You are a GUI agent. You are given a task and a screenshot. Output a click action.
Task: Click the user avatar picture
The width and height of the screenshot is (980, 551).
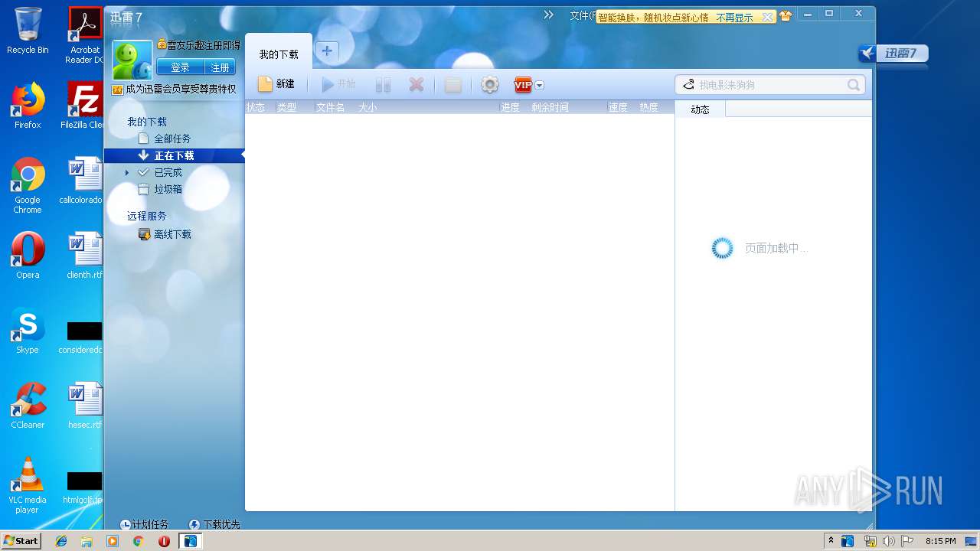point(132,60)
